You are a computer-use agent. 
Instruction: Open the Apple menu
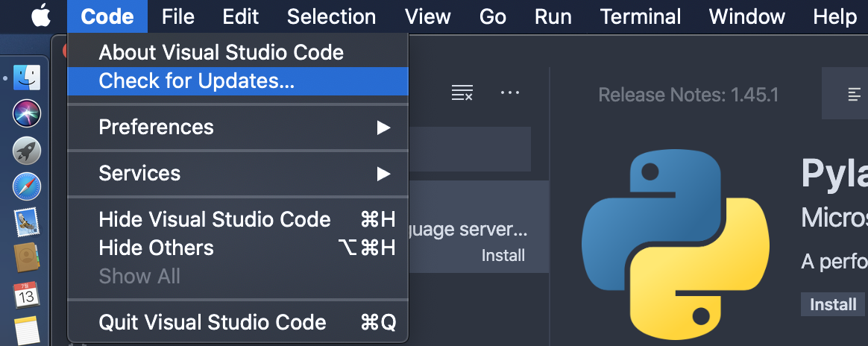click(x=41, y=16)
